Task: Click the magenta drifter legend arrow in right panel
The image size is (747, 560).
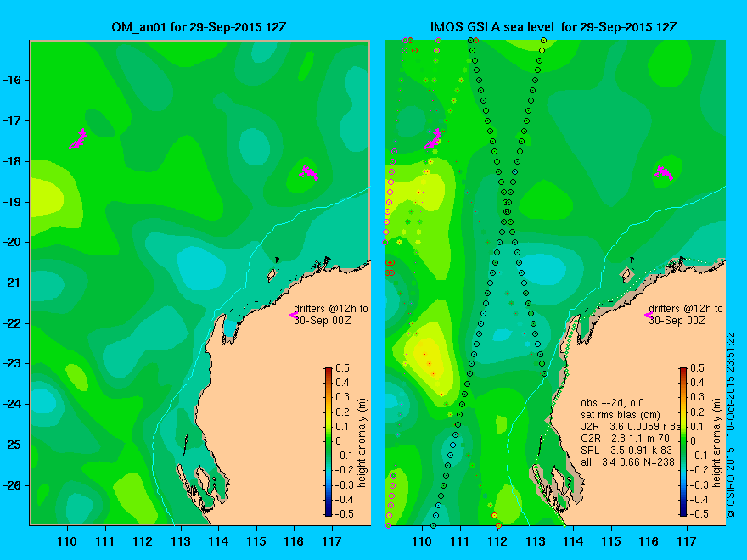Action: (649, 316)
